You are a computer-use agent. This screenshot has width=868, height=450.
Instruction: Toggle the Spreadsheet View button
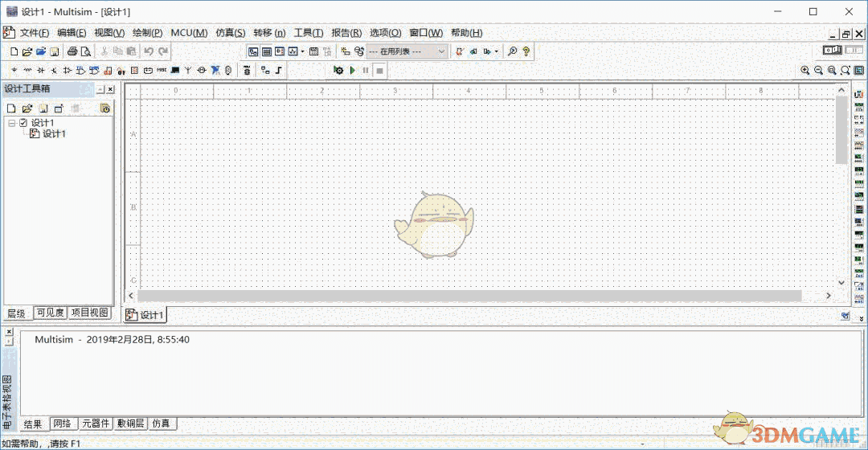(x=266, y=51)
